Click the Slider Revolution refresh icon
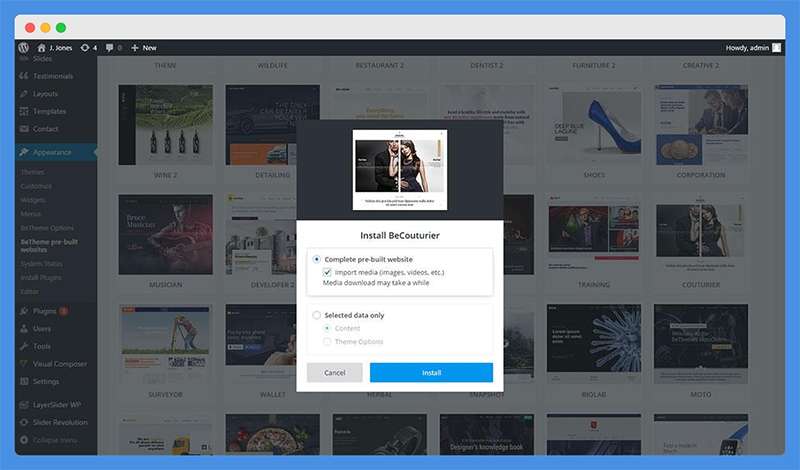This screenshot has width=800, height=470. pyautogui.click(x=24, y=422)
